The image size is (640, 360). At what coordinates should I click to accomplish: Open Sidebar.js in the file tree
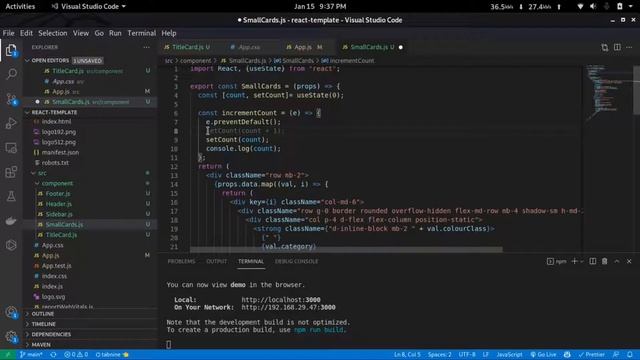(59, 214)
